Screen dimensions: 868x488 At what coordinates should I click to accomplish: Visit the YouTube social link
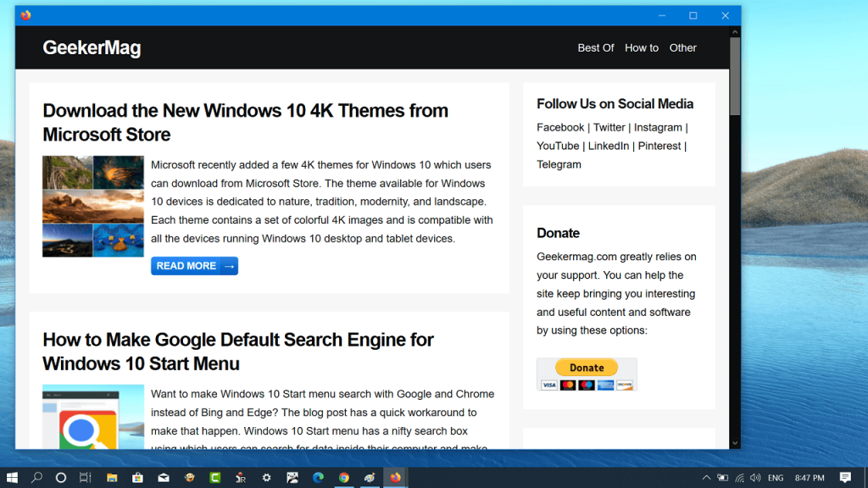point(558,146)
